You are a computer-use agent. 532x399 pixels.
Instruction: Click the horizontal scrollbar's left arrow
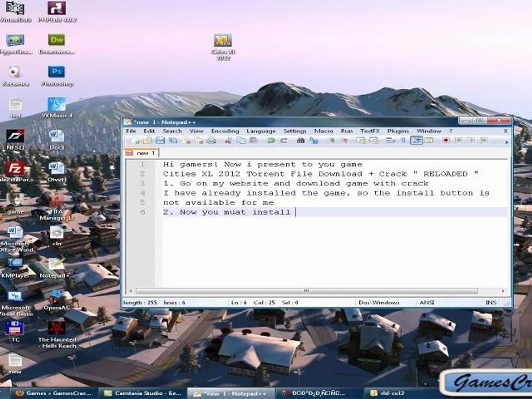[x=130, y=291]
